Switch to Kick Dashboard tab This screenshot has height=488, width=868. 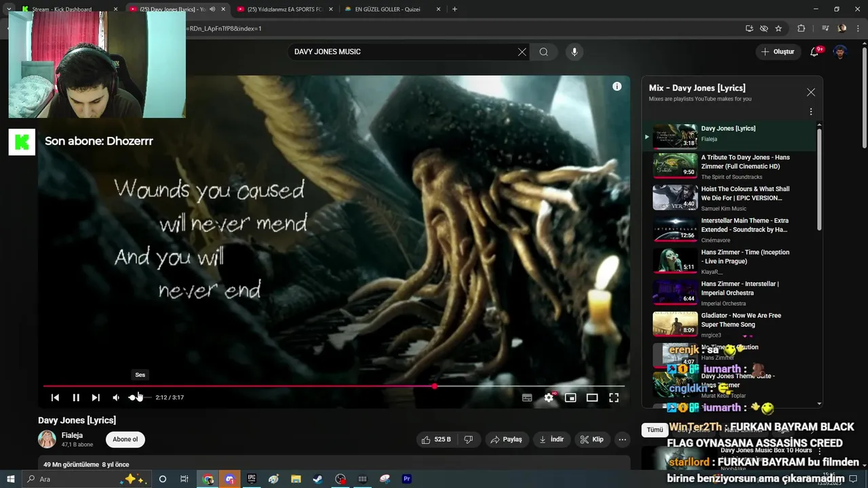[68, 9]
